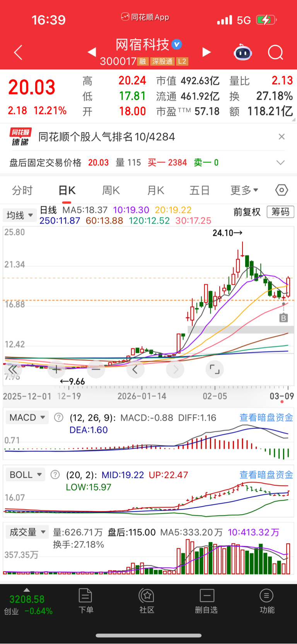Tap the 深股通 tag
Image resolution: width=297 pixels, height=644 pixels.
pyautogui.click(x=162, y=61)
